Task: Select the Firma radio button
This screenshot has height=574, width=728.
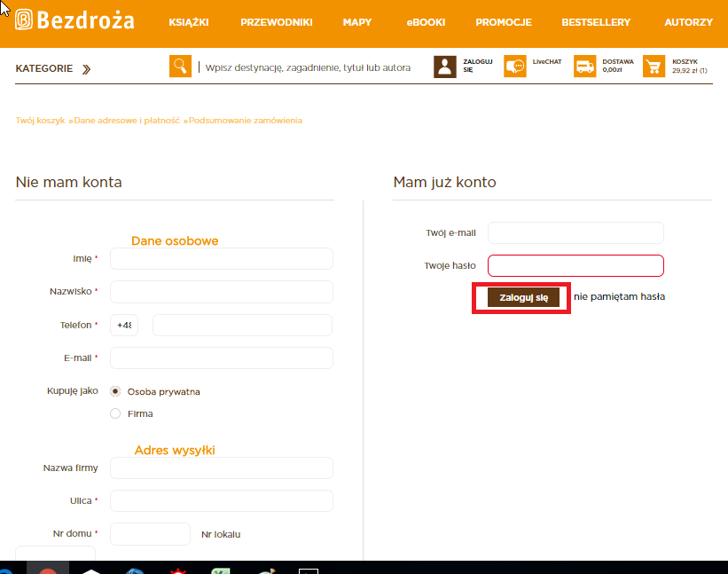Action: tap(115, 413)
